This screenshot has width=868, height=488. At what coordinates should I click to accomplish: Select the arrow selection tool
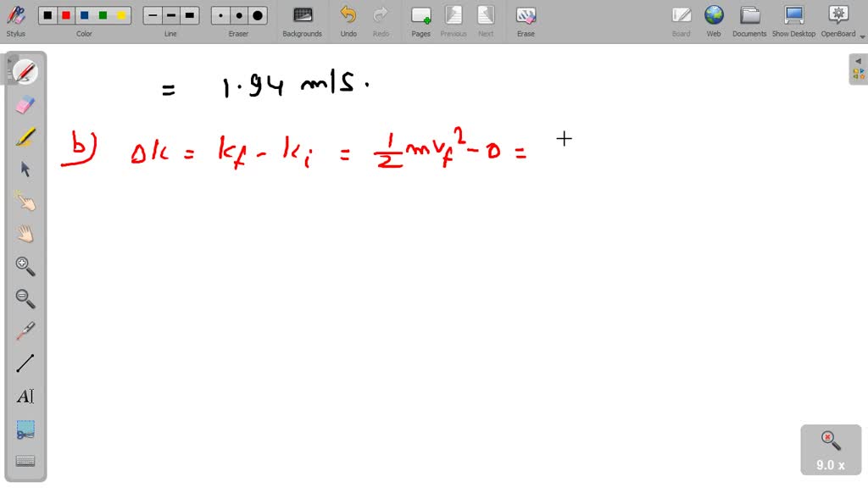click(x=24, y=168)
